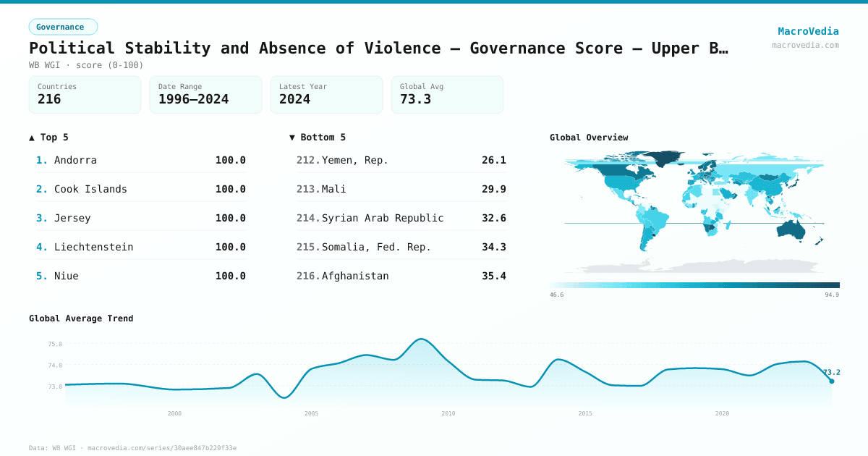Click the Governance category tag
The image size is (868, 456).
tap(63, 27)
